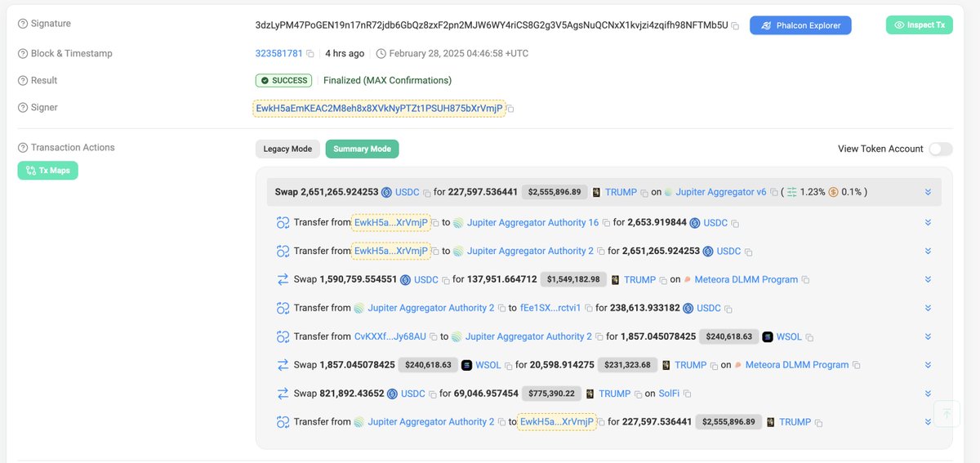The height and width of the screenshot is (463, 980).
Task: Open the Signer address EwkH5aEm... link
Action: (379, 108)
